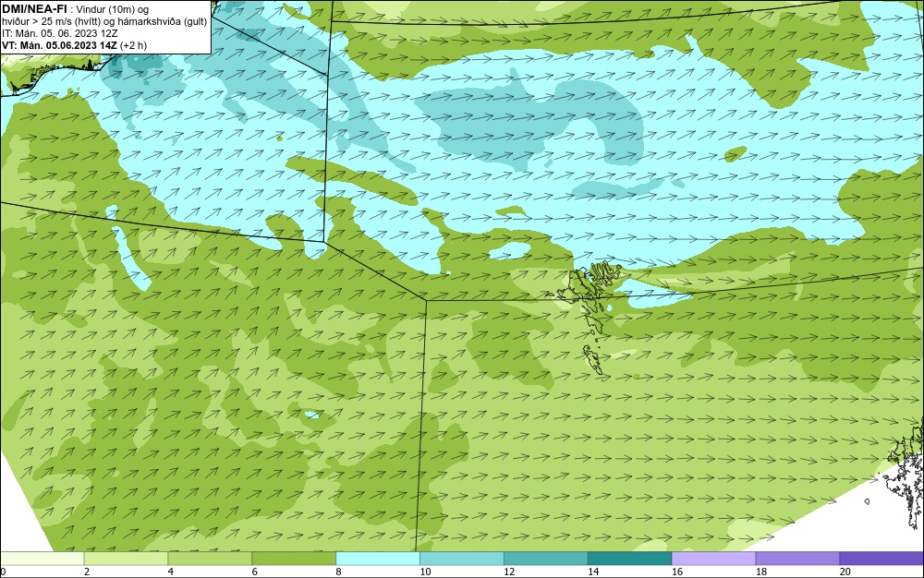The height and width of the screenshot is (578, 924).
Task: Click the legend label '4'
Action: pyautogui.click(x=170, y=572)
